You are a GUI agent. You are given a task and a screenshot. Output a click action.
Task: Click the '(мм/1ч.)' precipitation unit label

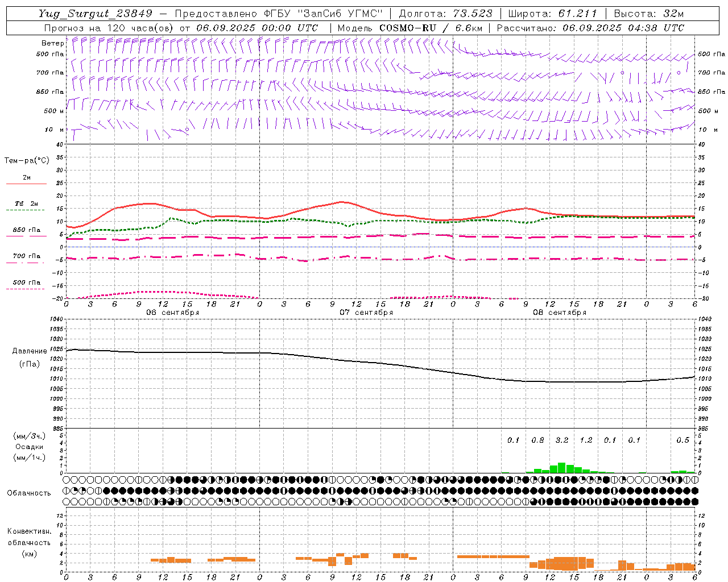(x=30, y=458)
